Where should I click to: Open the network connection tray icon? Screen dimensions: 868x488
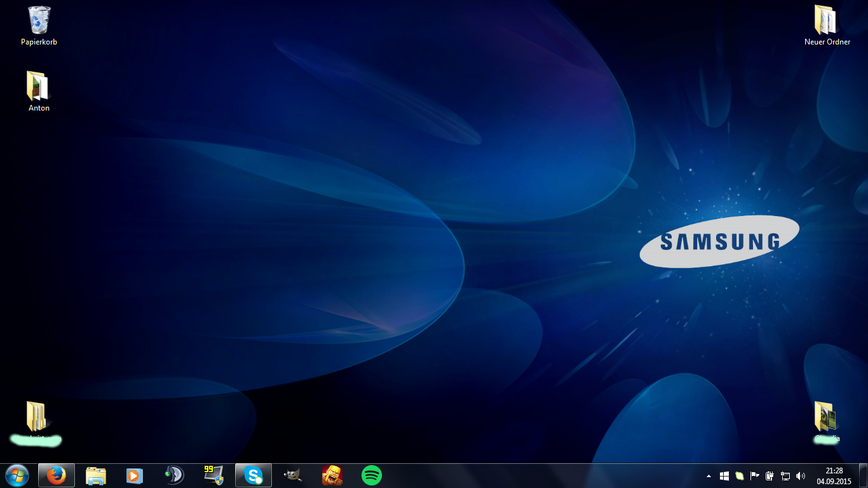coord(785,476)
